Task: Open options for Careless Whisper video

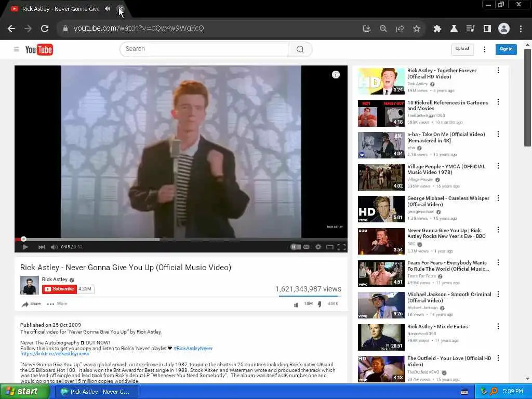Action: (x=498, y=198)
